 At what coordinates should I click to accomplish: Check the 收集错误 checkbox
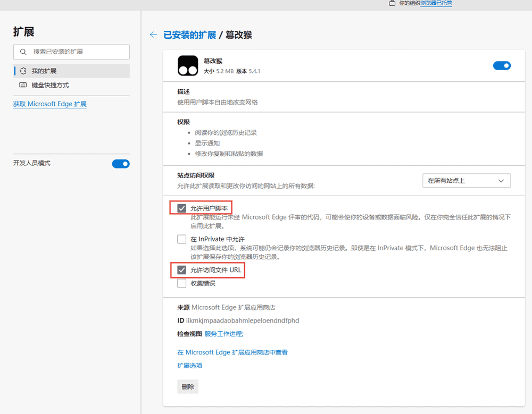point(182,283)
